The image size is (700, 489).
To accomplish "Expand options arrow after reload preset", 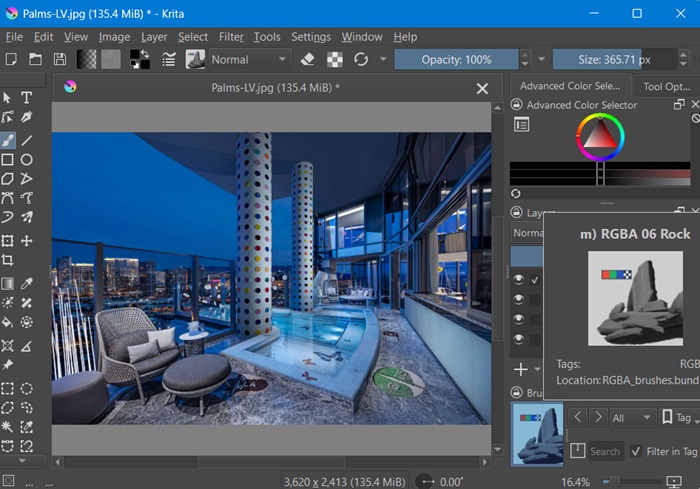I will pos(383,59).
